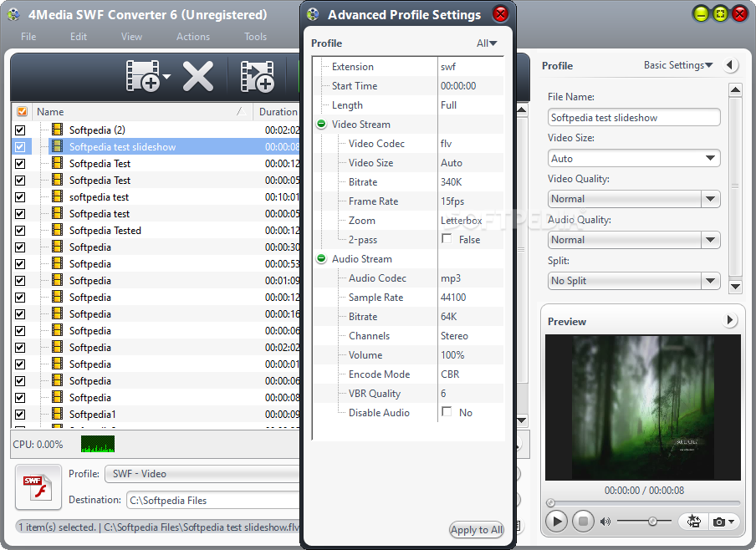Click the File Name input field
Screen dimensions: 756x550
(x=634, y=118)
